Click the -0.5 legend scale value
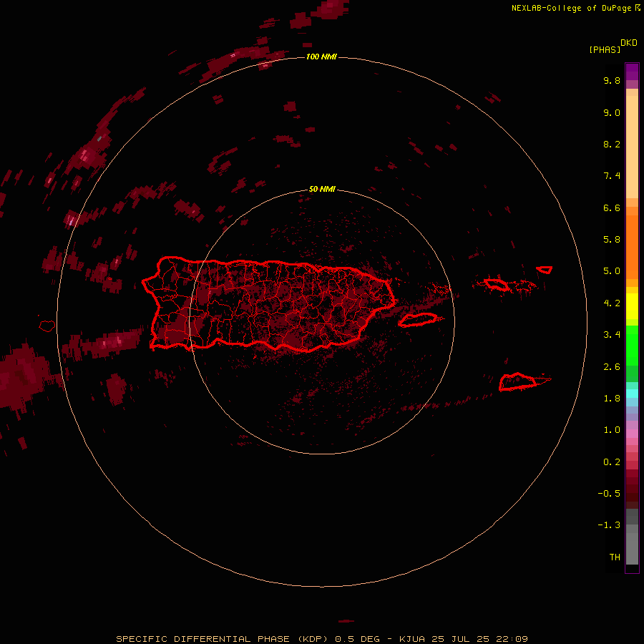This screenshot has height=644, width=644. pyautogui.click(x=609, y=494)
